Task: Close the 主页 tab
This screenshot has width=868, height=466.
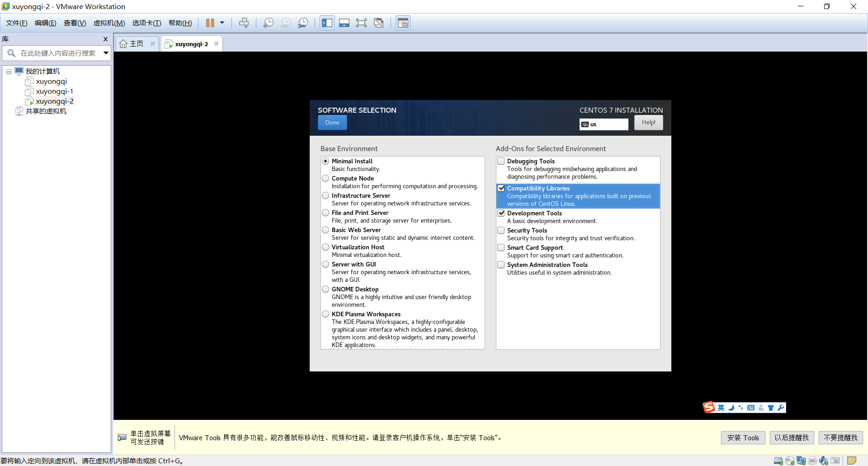Action: (x=152, y=44)
